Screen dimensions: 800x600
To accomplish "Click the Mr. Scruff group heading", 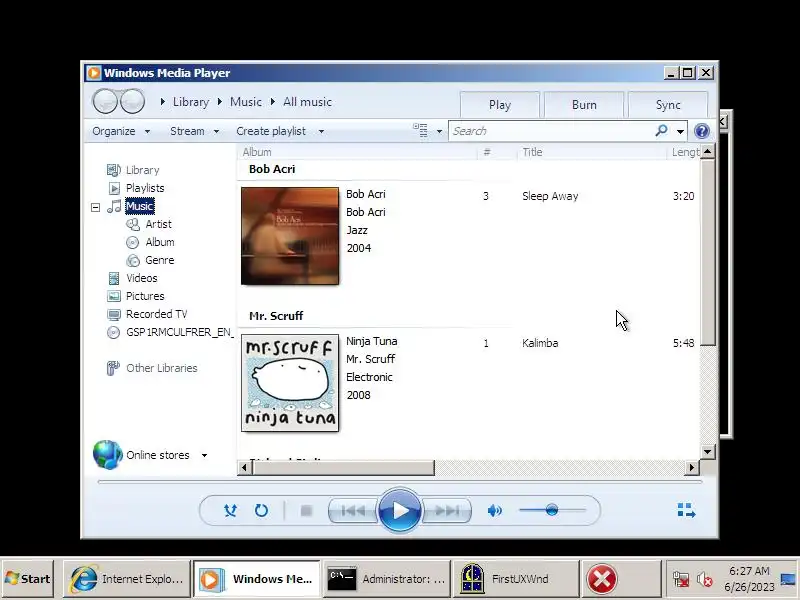I will [276, 316].
